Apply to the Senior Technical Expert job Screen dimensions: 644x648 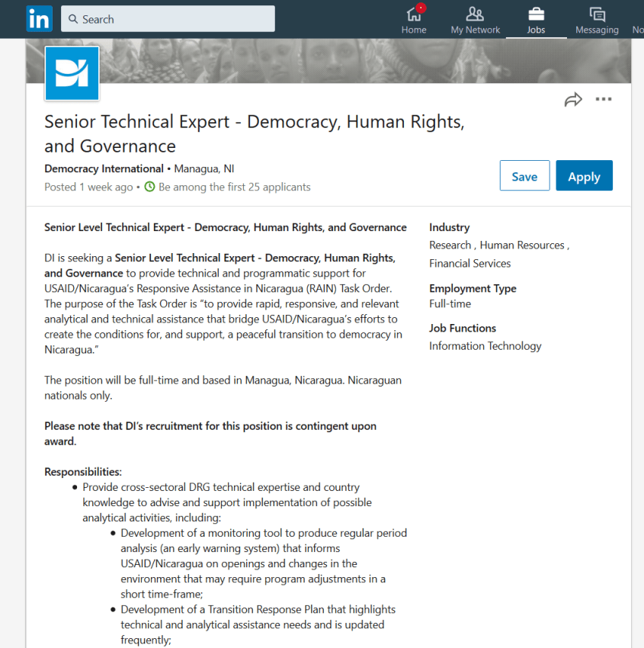584,175
